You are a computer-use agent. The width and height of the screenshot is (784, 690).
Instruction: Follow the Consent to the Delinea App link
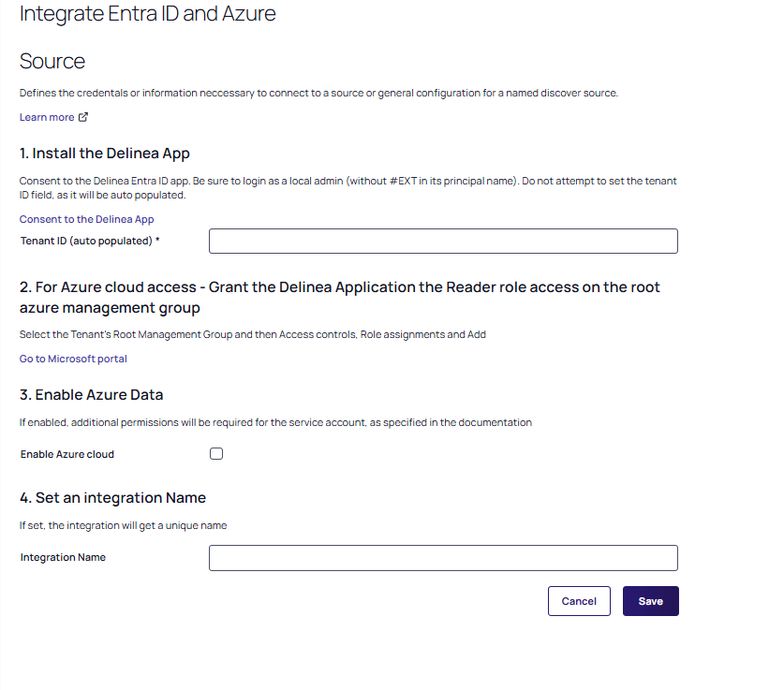(86, 219)
